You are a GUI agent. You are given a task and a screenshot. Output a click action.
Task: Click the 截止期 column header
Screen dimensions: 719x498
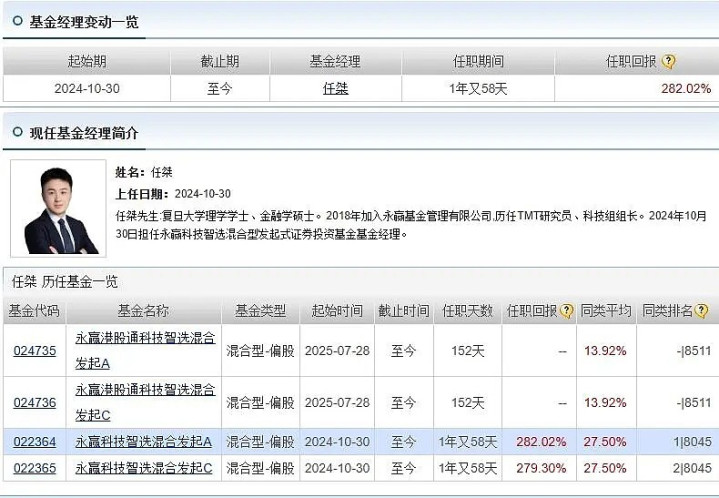coord(220,61)
